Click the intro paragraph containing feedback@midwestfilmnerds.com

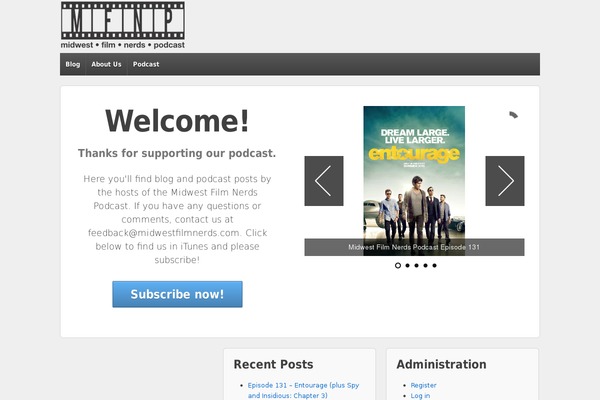[x=177, y=219]
